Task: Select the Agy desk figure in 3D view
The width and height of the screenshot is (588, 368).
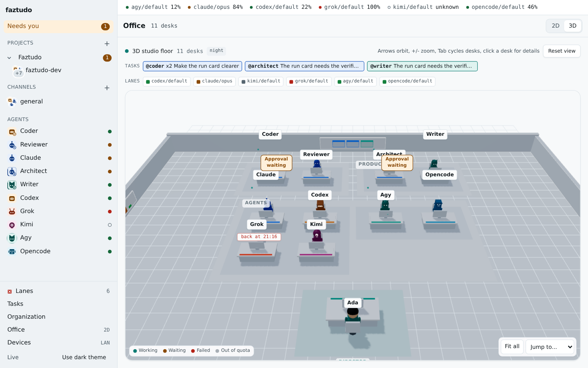Action: pyautogui.click(x=385, y=205)
